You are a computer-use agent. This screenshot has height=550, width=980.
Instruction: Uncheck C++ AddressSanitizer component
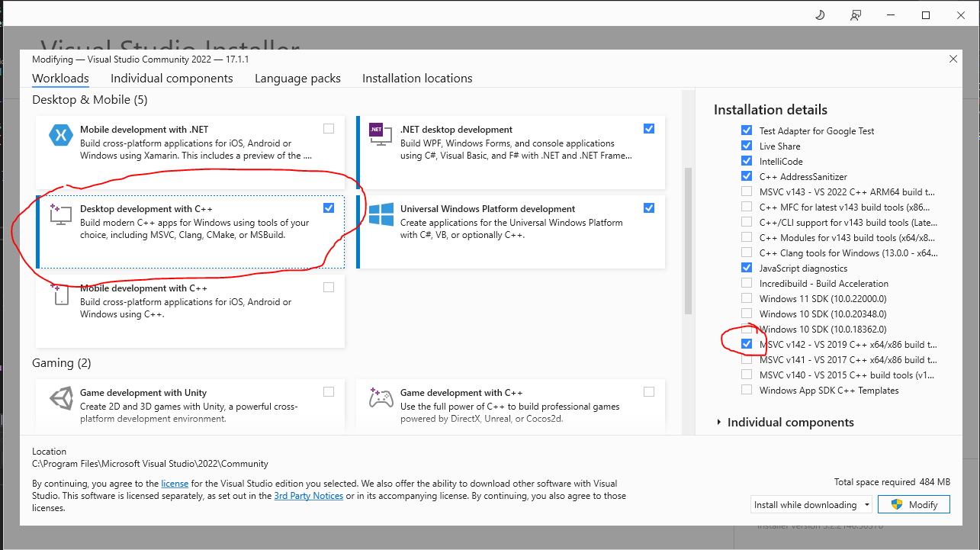click(x=747, y=177)
